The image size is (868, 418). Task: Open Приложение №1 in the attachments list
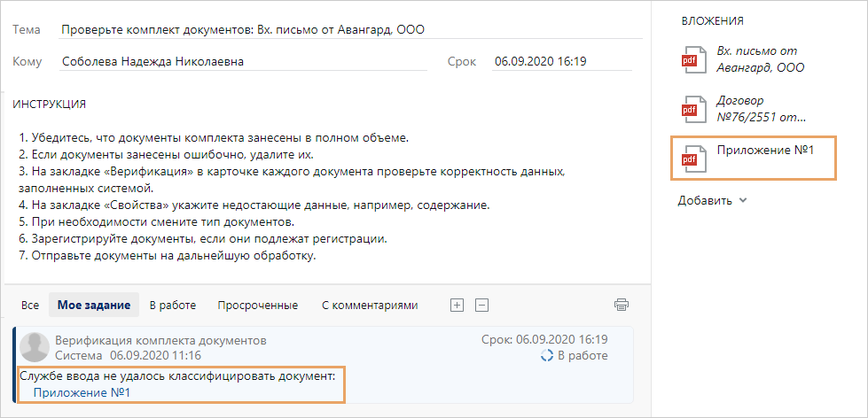764,151
